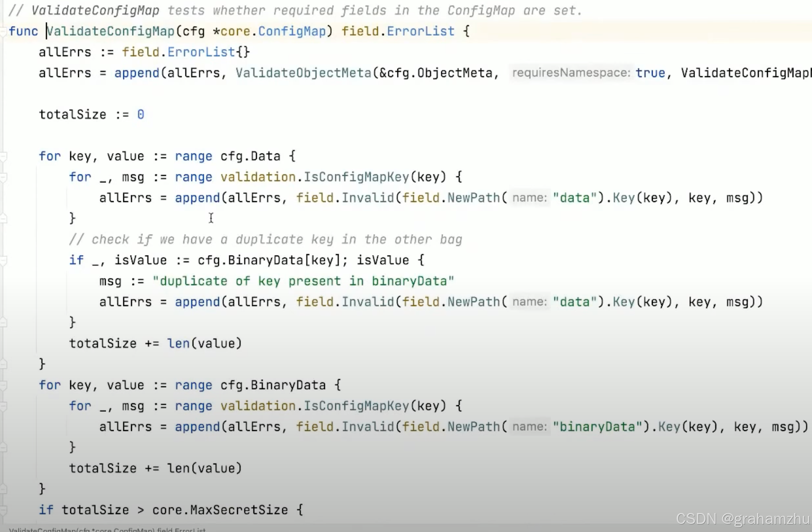Click the "duplicate of key present in binaryData" string
The width and height of the screenshot is (812, 532).
(303, 281)
